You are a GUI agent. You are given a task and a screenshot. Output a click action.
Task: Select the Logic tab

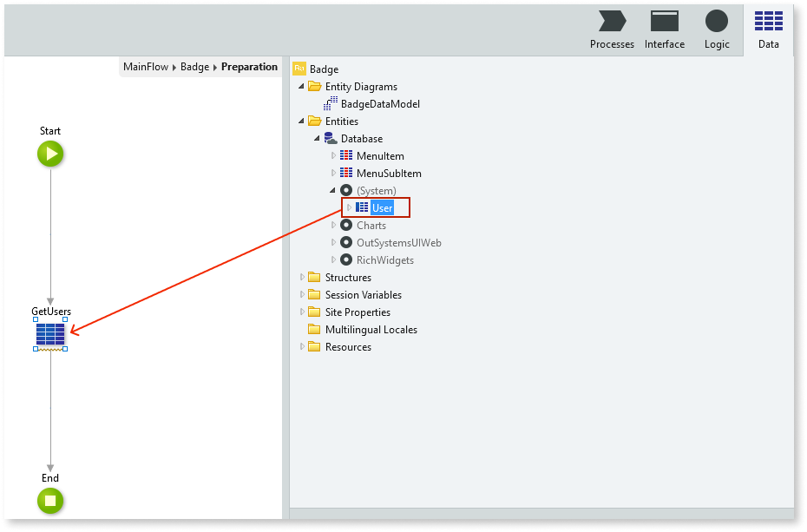click(717, 30)
